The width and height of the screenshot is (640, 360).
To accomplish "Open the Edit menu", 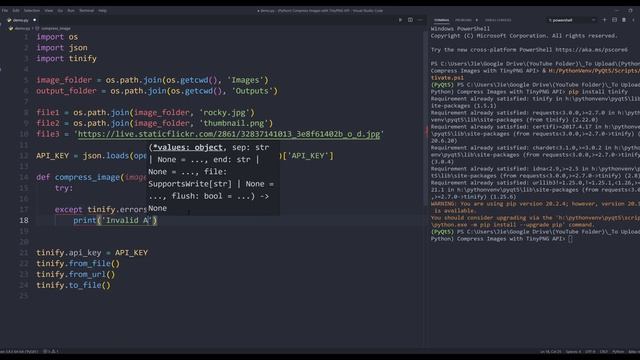I will click(16, 11).
